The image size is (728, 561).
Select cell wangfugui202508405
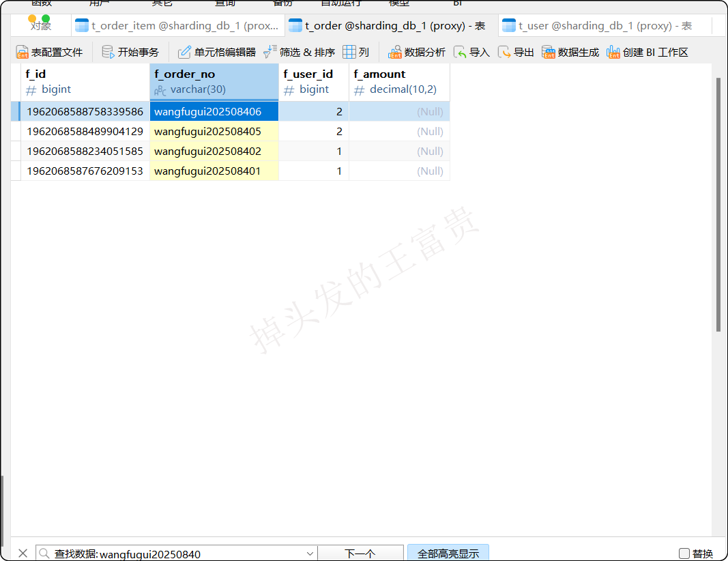coord(214,132)
